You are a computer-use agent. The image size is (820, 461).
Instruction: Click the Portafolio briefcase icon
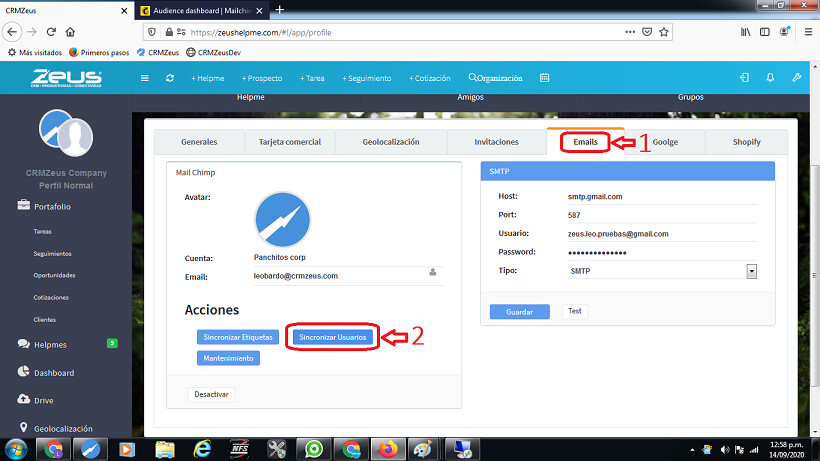(24, 205)
